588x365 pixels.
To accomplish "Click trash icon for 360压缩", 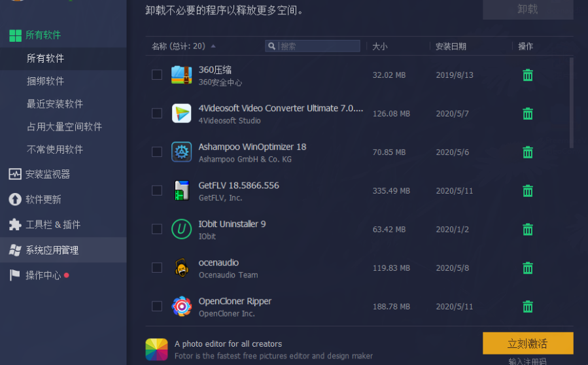I will (528, 75).
